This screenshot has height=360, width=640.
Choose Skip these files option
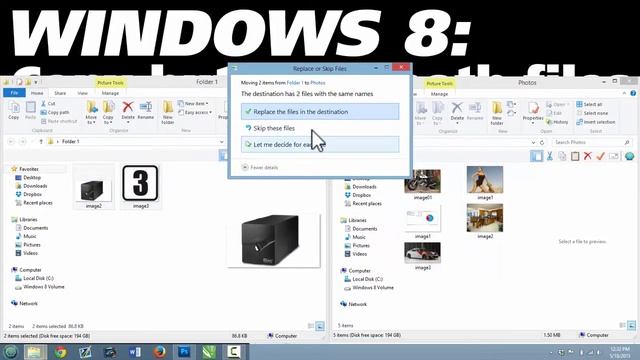[320, 128]
